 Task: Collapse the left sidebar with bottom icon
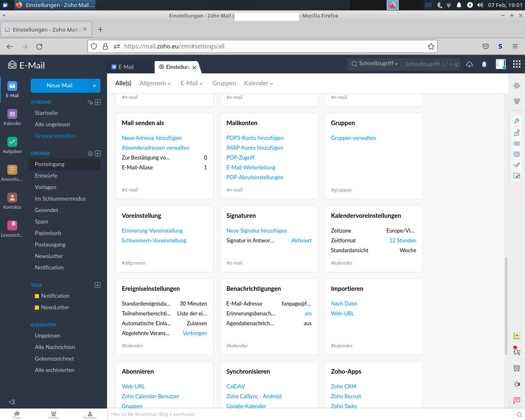pyautogui.click(x=12, y=402)
